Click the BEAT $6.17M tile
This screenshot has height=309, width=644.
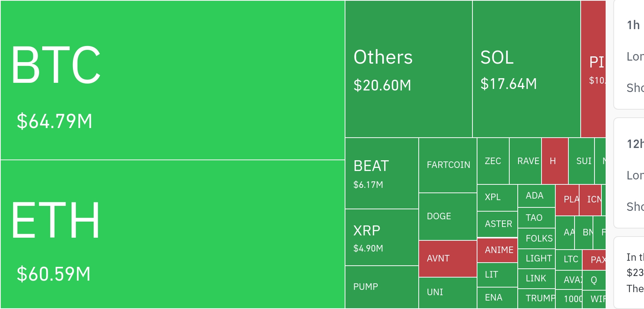(381, 173)
